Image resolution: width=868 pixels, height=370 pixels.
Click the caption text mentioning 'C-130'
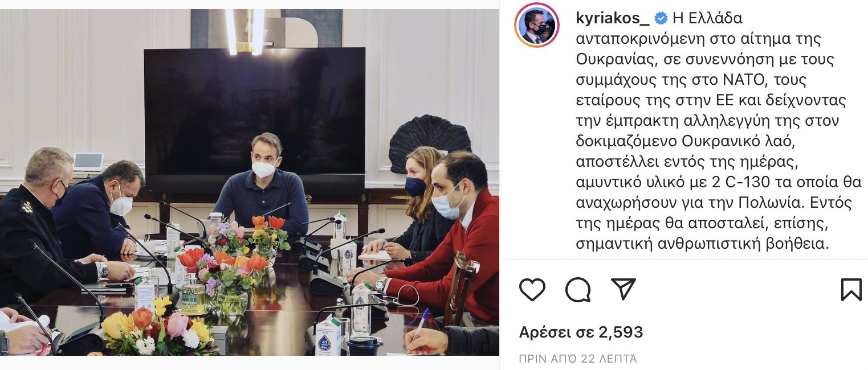[x=718, y=183]
